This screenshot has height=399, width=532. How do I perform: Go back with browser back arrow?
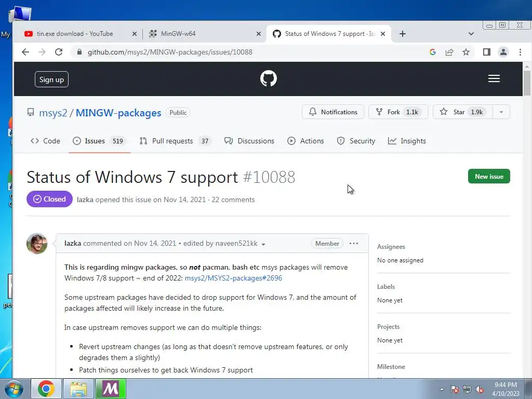coord(25,52)
